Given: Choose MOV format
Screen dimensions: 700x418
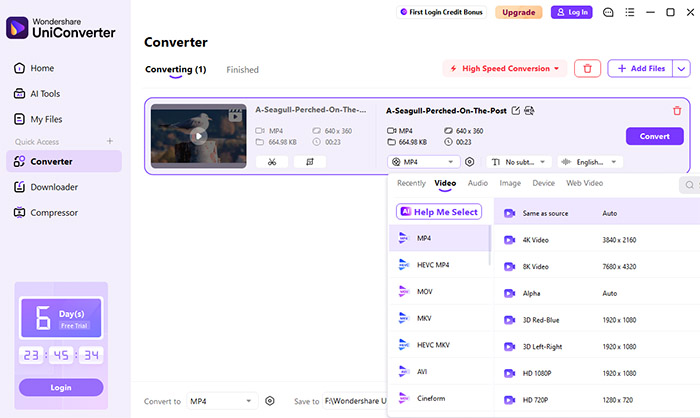Looking at the screenshot, I should pyautogui.click(x=440, y=292).
